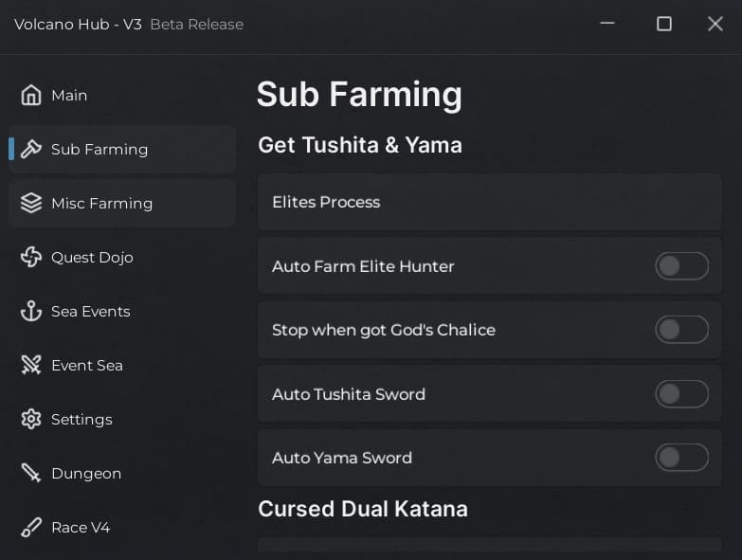742x560 pixels.
Task: Enable the Auto Yama Sword switch
Action: pos(681,458)
